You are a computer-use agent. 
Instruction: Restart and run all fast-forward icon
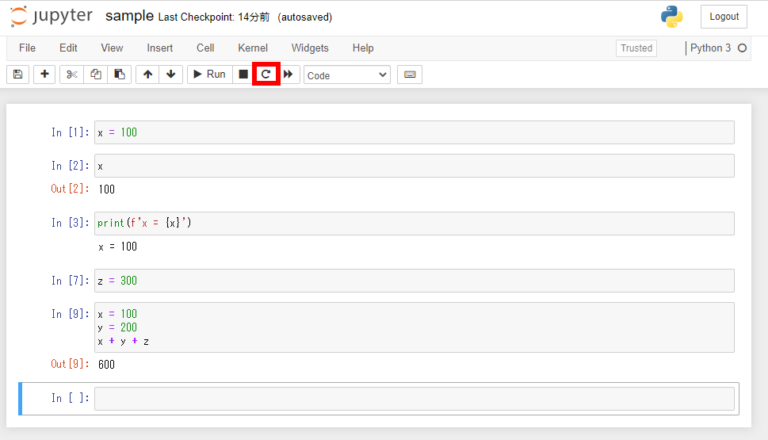(x=288, y=74)
